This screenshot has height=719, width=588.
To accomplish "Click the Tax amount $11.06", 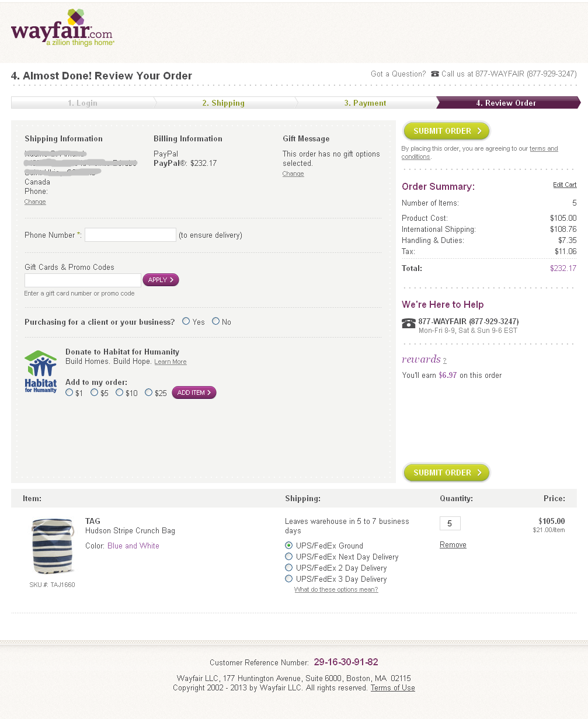I will click(565, 252).
